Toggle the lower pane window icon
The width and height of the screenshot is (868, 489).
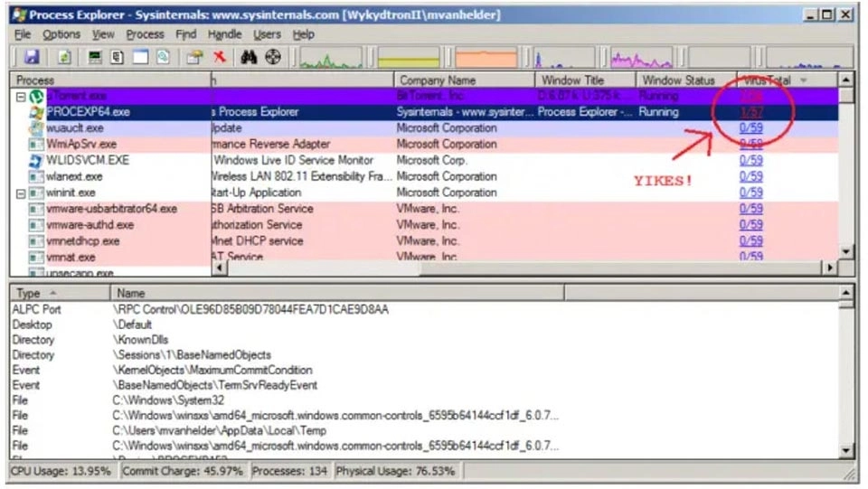[x=141, y=57]
